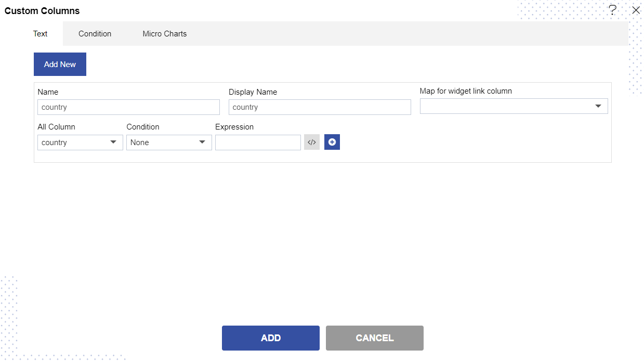Click the Add New button
Viewport: 644px width, 362px height.
[x=60, y=64]
